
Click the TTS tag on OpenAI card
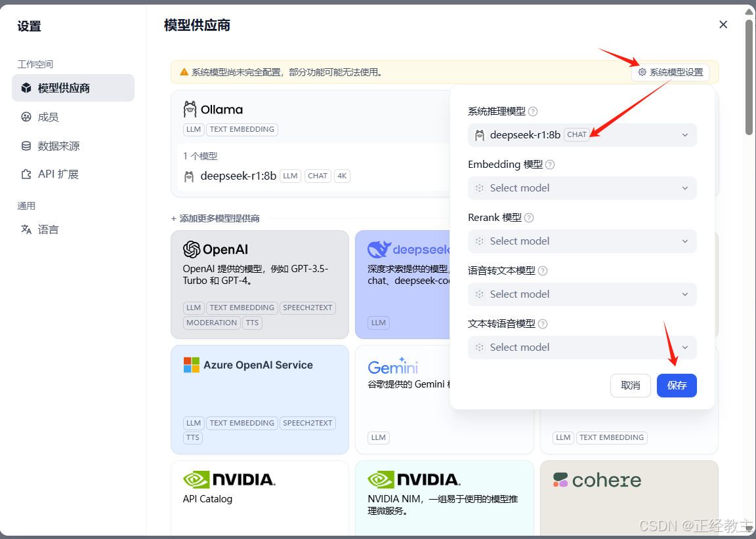click(x=252, y=323)
